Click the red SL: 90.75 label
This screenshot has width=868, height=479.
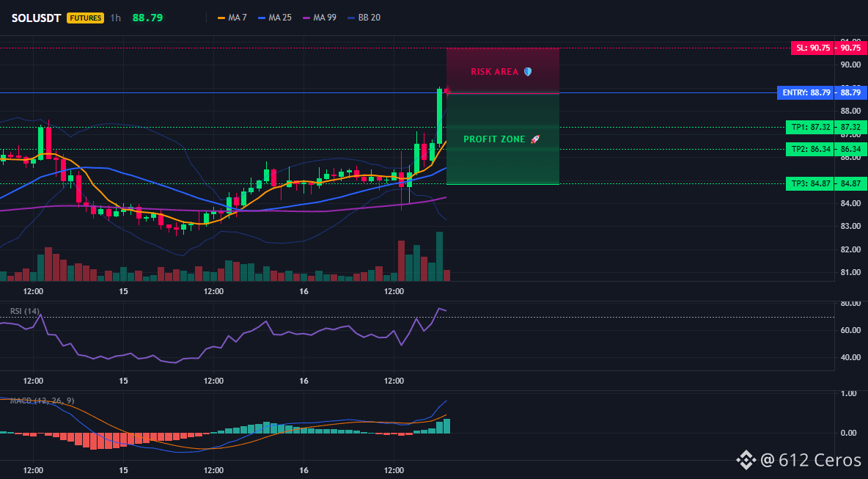tap(812, 48)
